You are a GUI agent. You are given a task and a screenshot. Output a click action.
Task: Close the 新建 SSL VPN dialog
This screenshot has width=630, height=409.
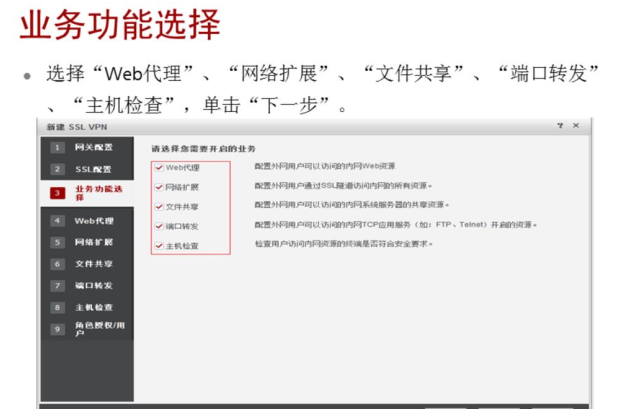576,126
